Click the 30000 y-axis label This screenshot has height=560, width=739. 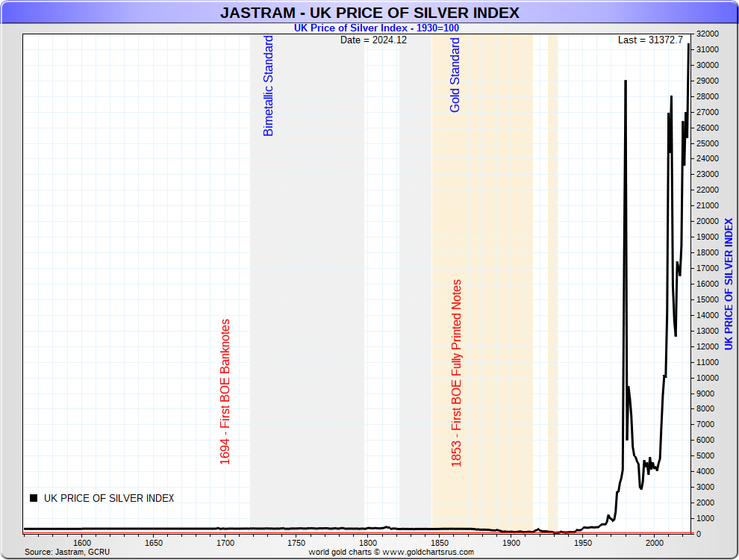tap(708, 65)
